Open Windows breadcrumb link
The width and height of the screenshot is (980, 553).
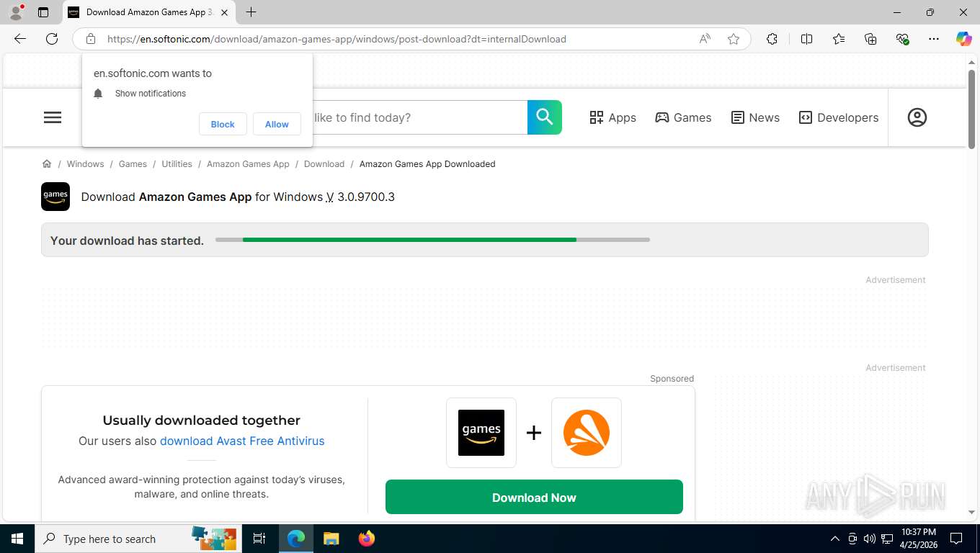click(x=85, y=164)
